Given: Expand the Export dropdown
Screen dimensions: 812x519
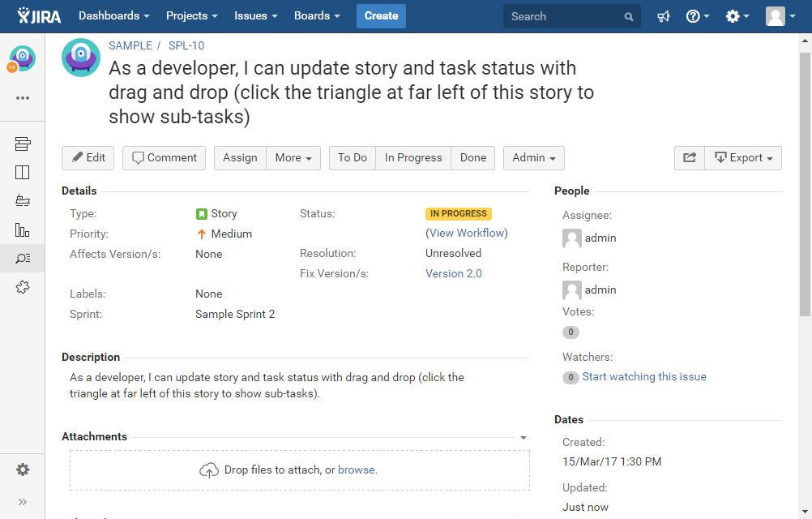Looking at the screenshot, I should click(743, 158).
